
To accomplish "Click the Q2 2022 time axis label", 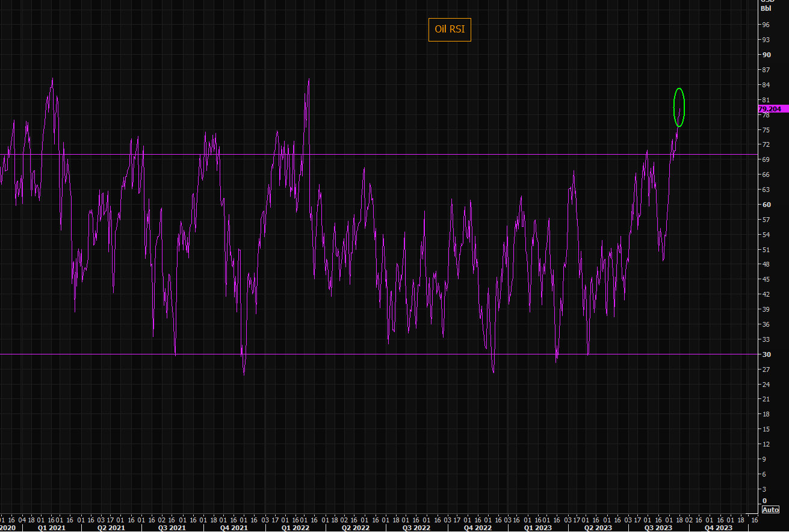I will [355, 528].
